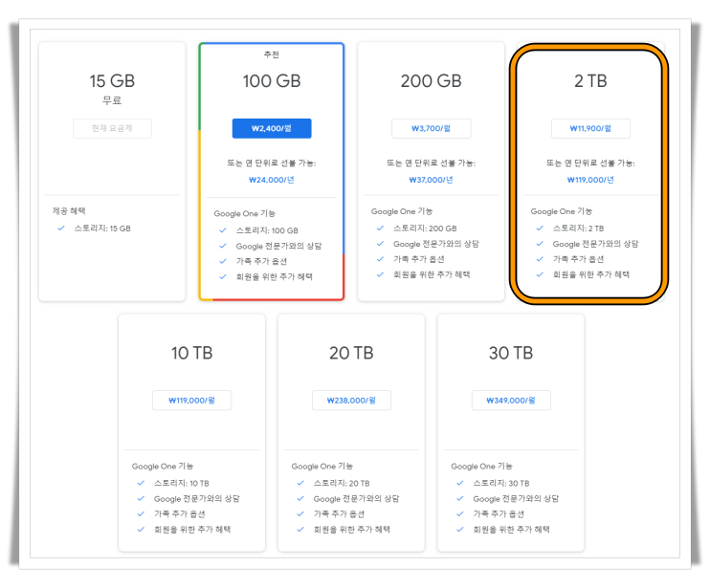Click Google 전문가와의 상담 in 2 TB card

(595, 244)
